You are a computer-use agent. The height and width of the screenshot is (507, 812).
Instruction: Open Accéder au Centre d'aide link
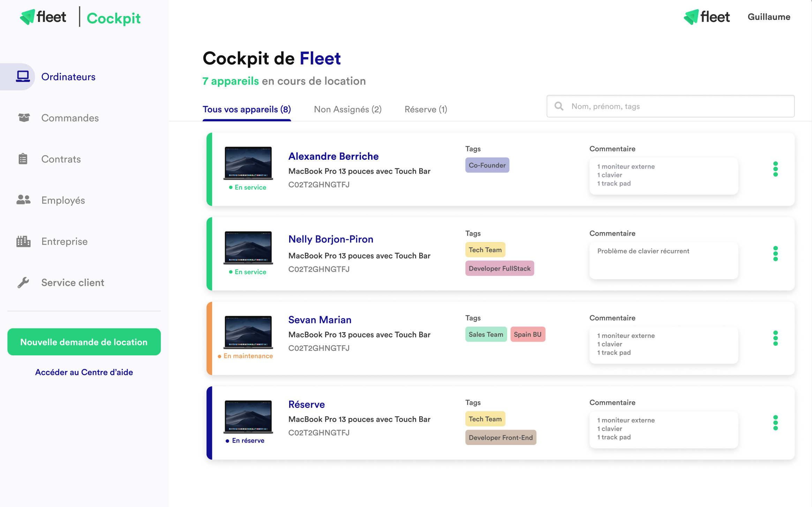(x=84, y=372)
